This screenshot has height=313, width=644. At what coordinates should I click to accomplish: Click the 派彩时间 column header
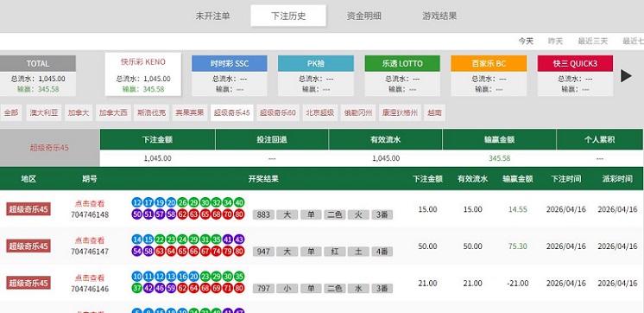[617, 179]
